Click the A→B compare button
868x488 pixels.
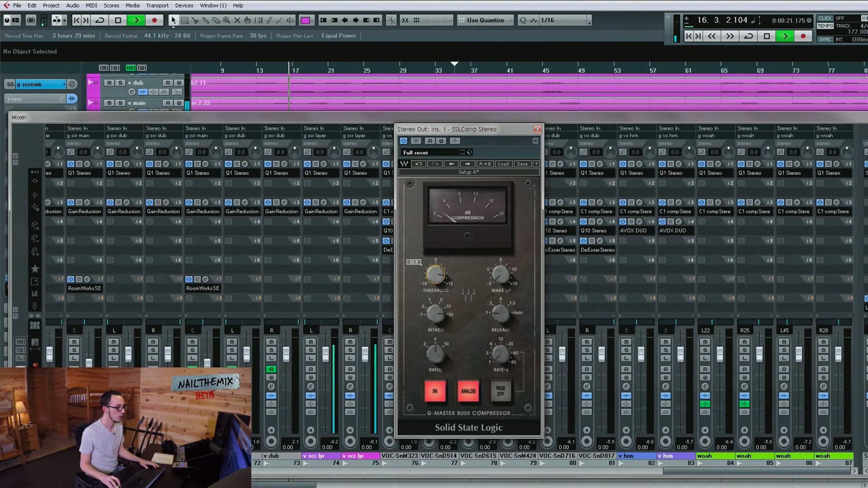tap(485, 164)
